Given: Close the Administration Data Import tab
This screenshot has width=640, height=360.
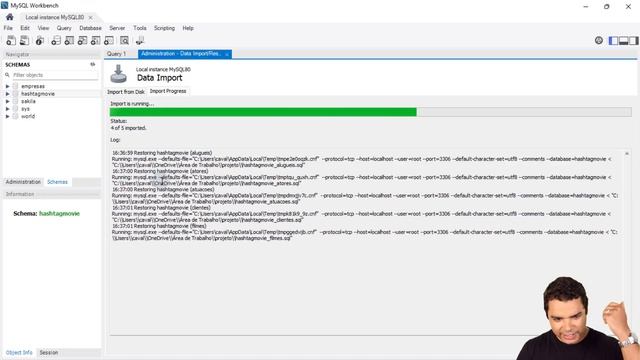Looking at the screenshot, I should click(x=227, y=54).
